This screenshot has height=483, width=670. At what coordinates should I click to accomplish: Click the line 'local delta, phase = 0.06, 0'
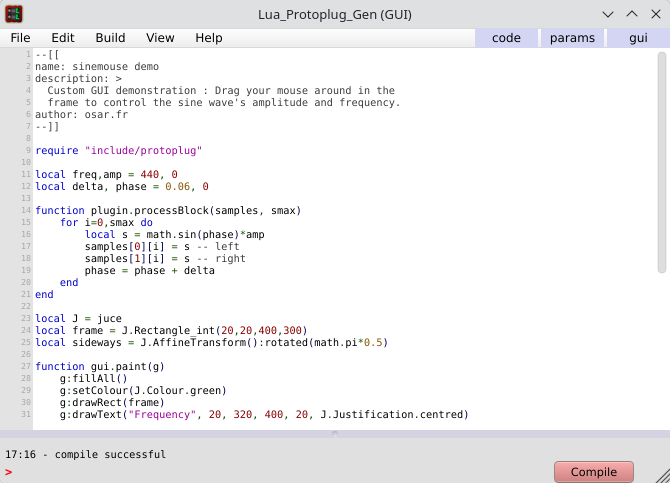click(122, 186)
